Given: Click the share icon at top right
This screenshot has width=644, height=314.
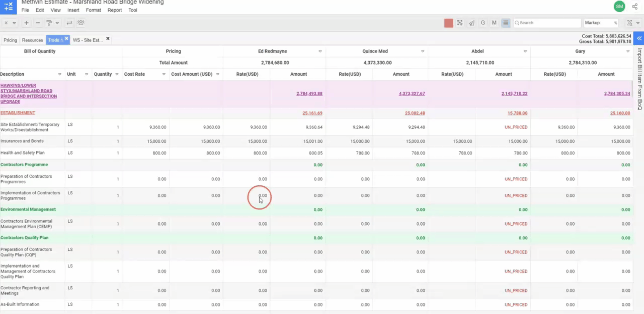Looking at the screenshot, I should point(635,6).
